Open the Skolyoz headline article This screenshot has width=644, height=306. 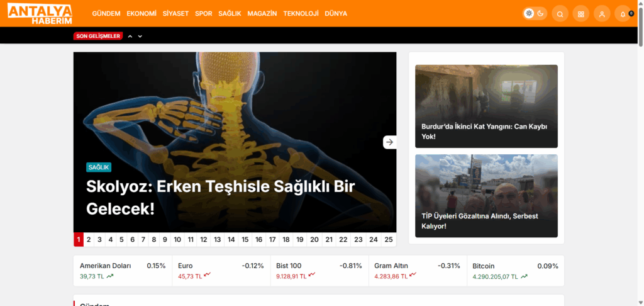point(221,198)
